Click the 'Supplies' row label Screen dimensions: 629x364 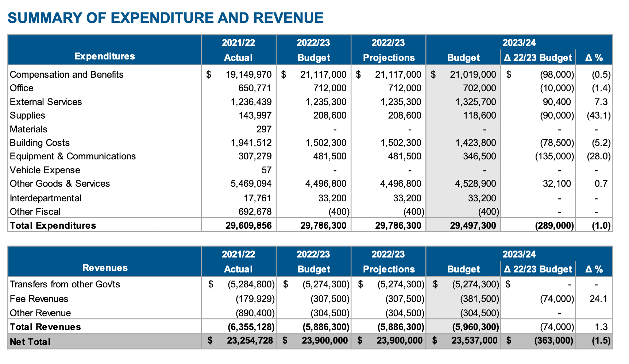point(27,116)
